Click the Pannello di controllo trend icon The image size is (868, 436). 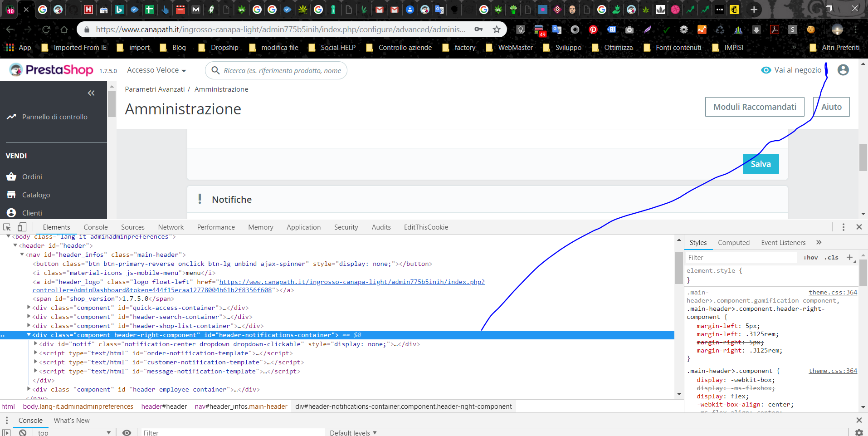[11, 117]
